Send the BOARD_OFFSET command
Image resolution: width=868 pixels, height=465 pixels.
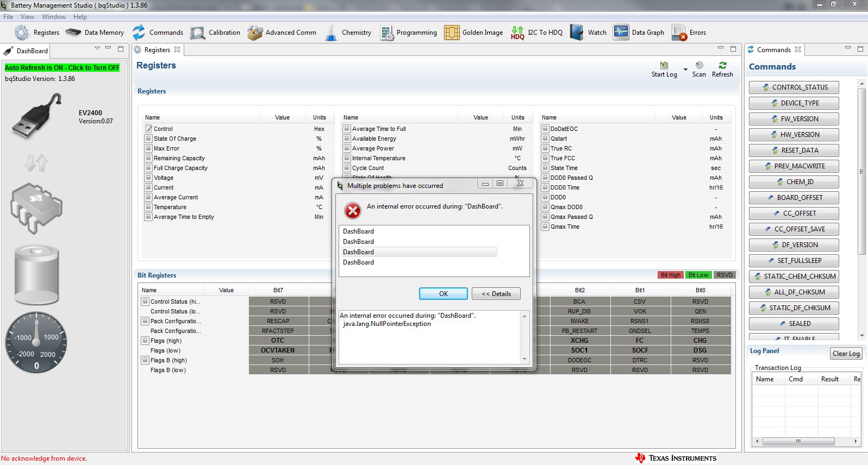coord(794,198)
